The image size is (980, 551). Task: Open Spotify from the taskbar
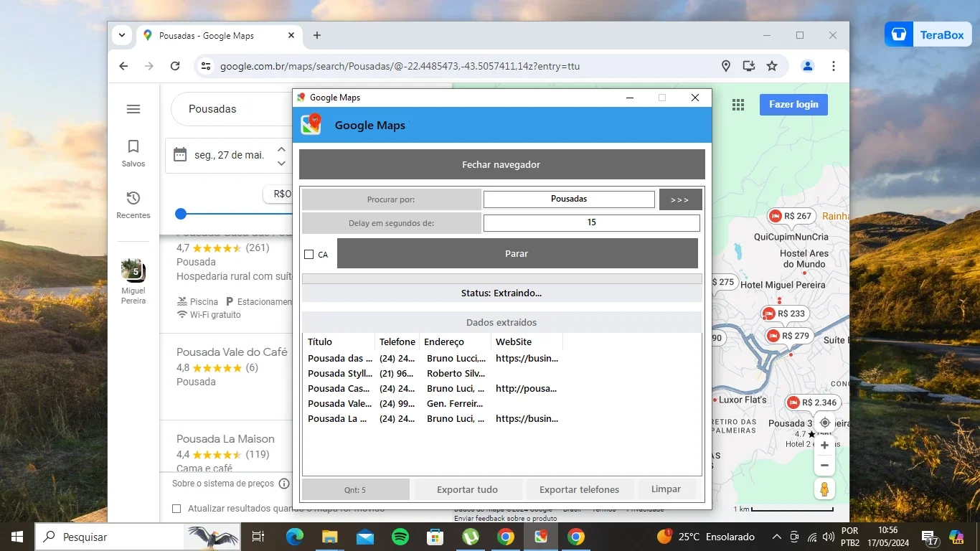tap(400, 537)
